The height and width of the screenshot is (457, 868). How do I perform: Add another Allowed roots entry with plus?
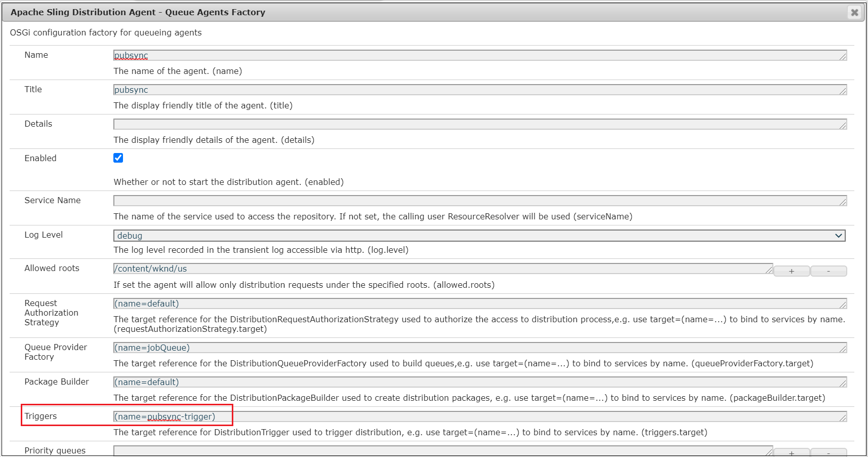[792, 271]
